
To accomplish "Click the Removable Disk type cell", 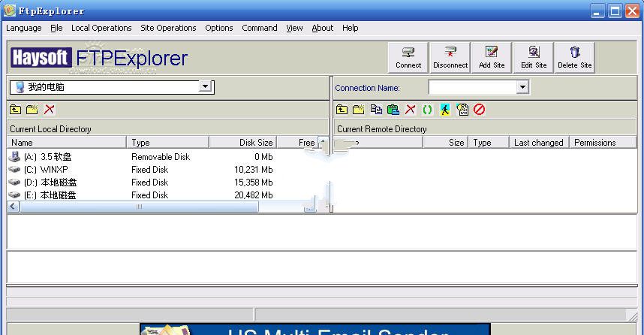I will point(161,156).
